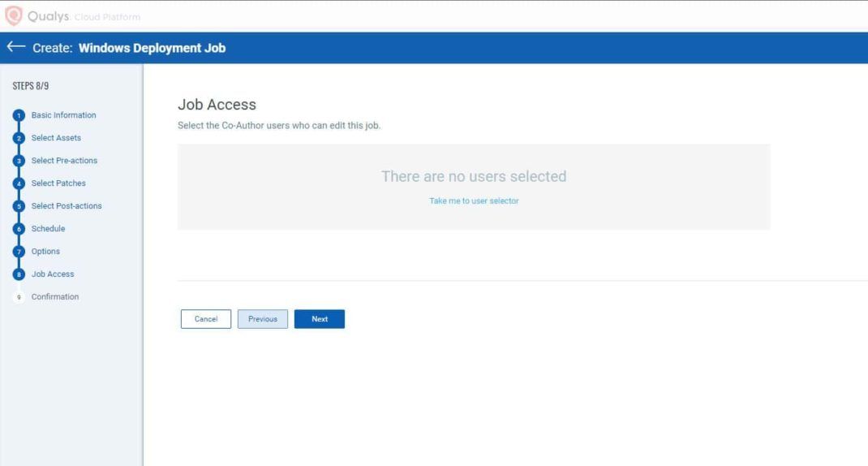Image resolution: width=868 pixels, height=466 pixels.
Task: Click step 7 circle for Options
Action: pos(19,252)
